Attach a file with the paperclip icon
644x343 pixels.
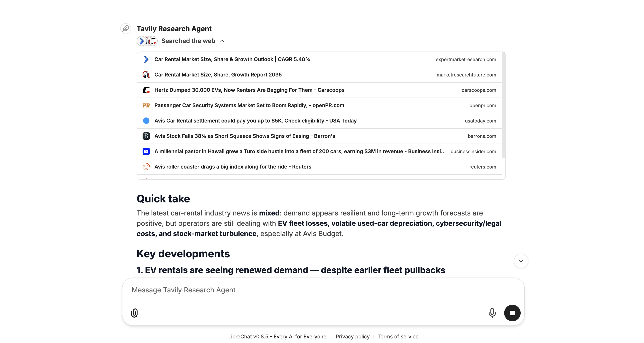pos(134,313)
